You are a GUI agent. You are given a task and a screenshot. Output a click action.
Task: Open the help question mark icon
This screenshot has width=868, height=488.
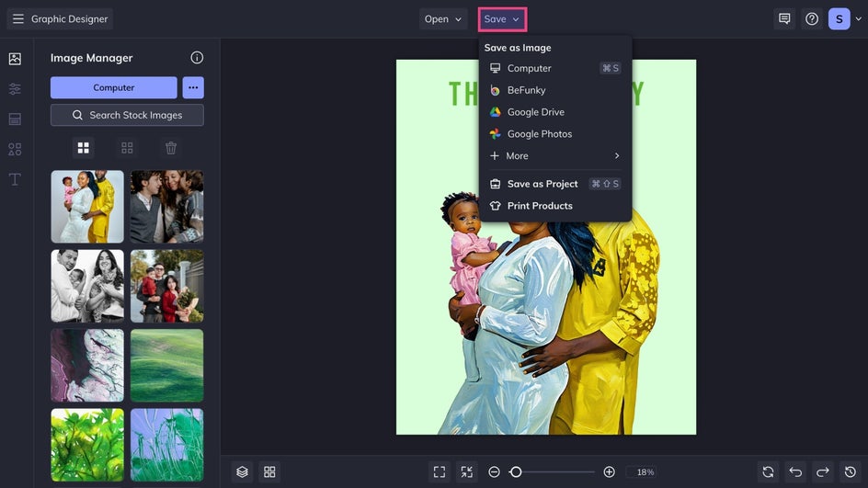point(812,18)
